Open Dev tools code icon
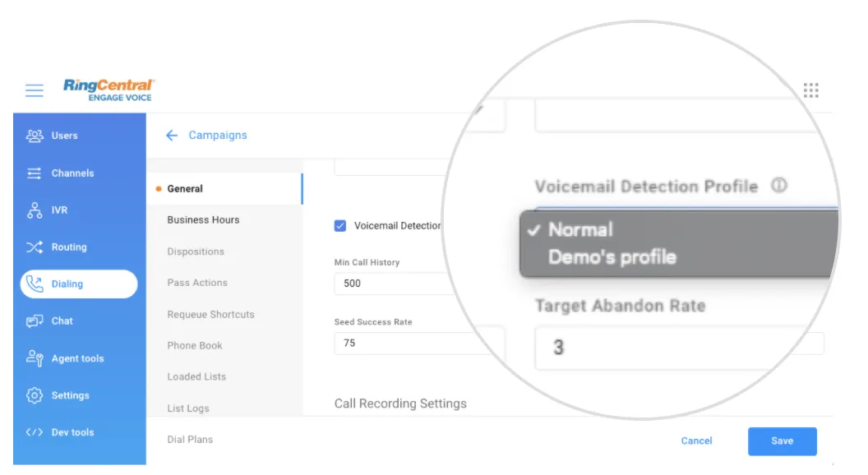The image size is (868, 475). point(35,432)
